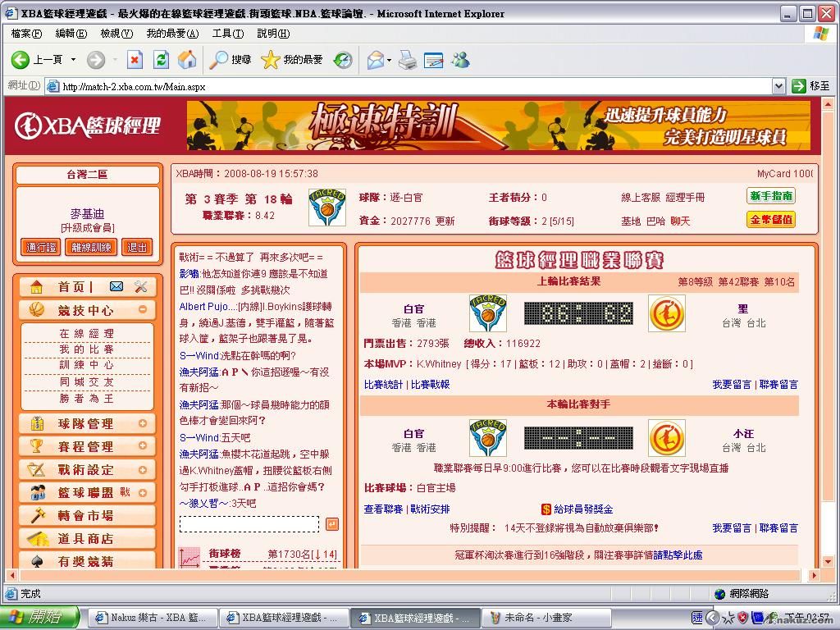This screenshot has width=840, height=630.
Task: Open the 比賽戰報 link
Action: coord(430,384)
